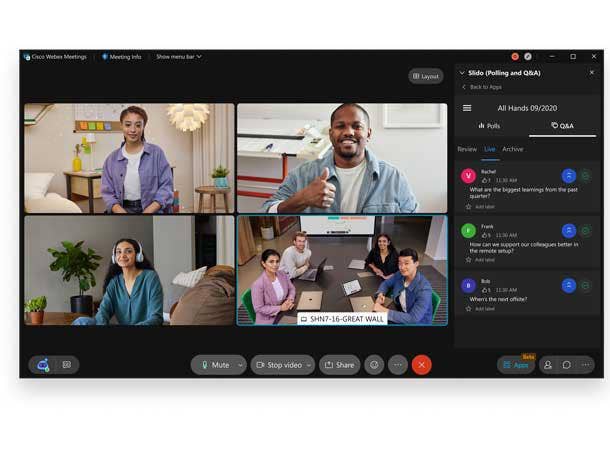Open Meeting Info
The image size is (610, 457).
121,56
